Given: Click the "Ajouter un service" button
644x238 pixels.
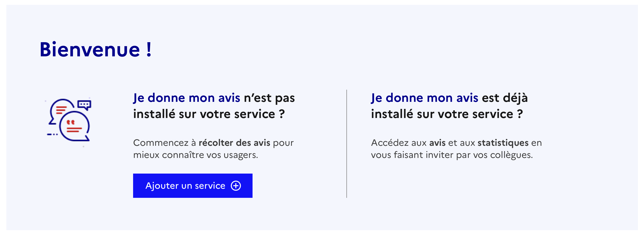Looking at the screenshot, I should point(192,186).
